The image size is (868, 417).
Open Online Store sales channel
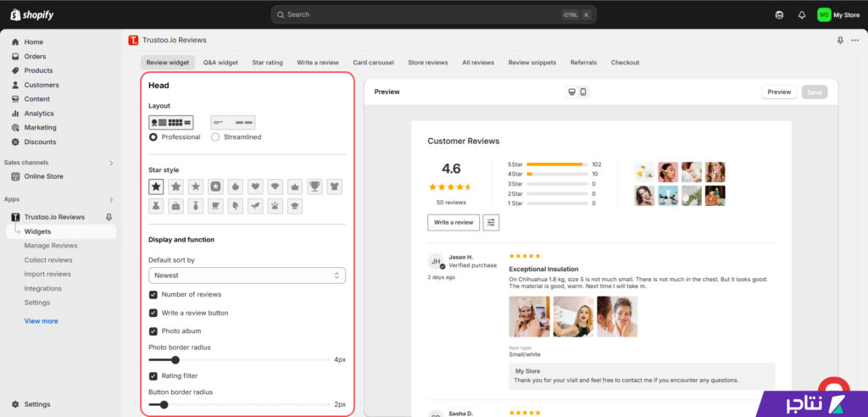tap(44, 176)
